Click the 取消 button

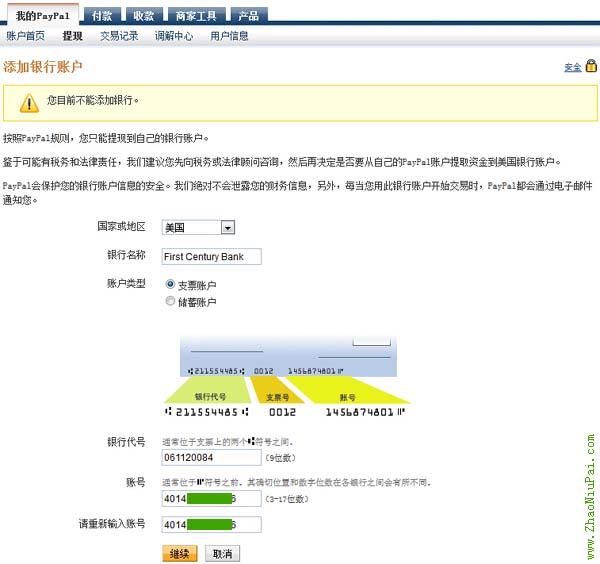point(222,553)
